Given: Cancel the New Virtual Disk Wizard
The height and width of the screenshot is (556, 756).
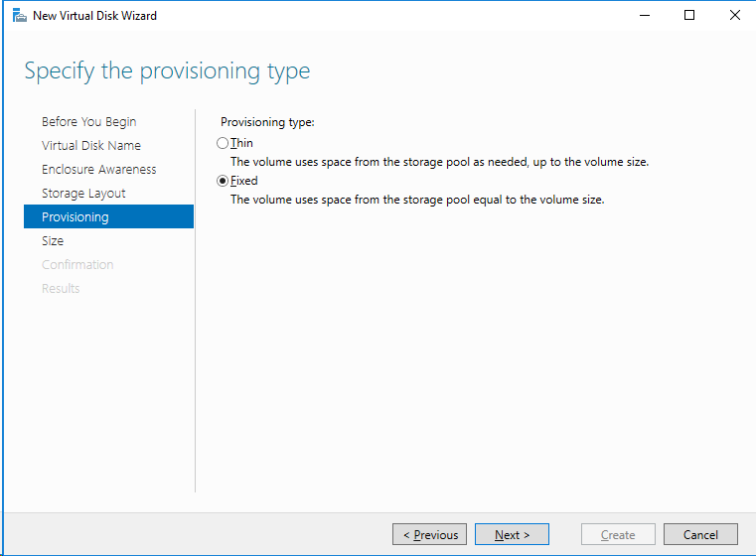Looking at the screenshot, I should (x=700, y=534).
